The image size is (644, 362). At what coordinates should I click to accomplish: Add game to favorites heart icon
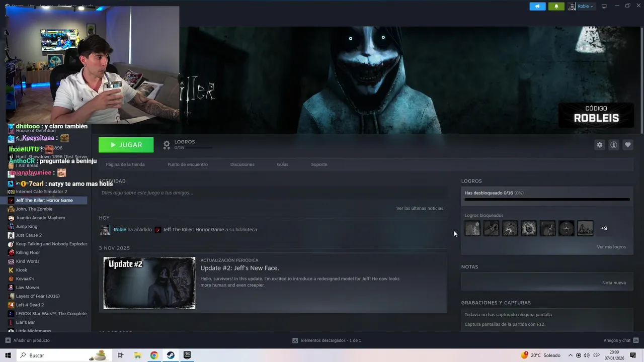click(627, 145)
